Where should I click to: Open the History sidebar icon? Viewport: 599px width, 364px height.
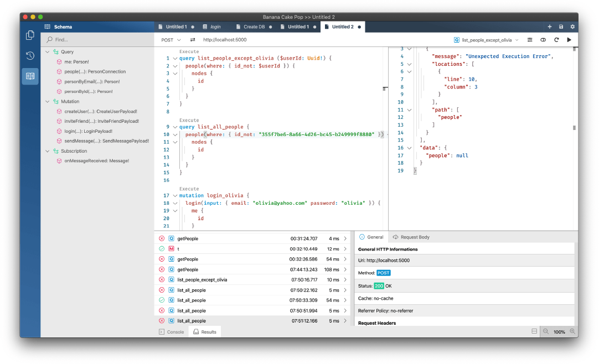click(30, 56)
